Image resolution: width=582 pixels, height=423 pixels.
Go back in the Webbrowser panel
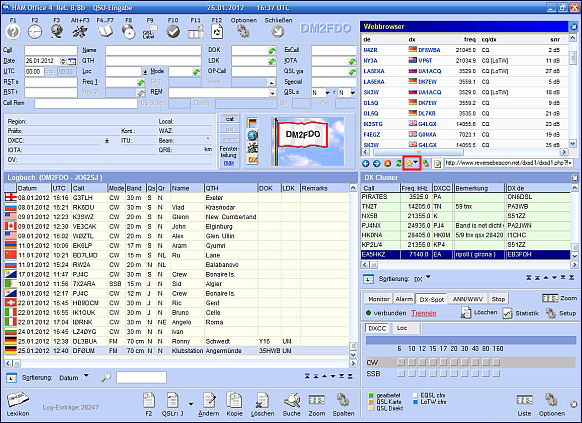coord(366,163)
